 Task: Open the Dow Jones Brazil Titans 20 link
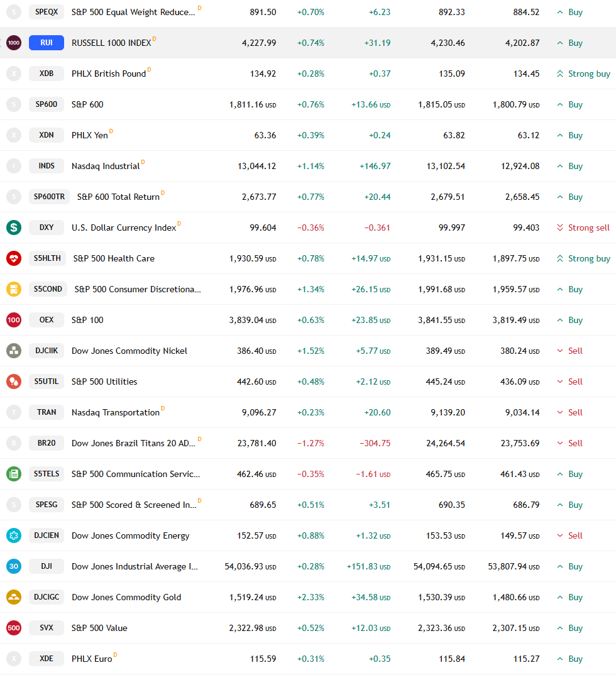(x=133, y=443)
